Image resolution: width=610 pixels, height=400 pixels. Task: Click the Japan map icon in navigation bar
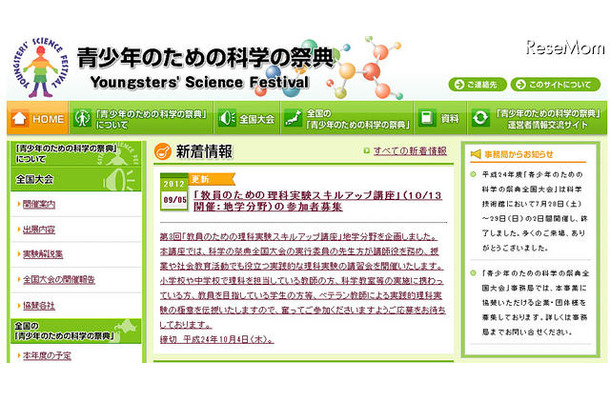point(292,118)
